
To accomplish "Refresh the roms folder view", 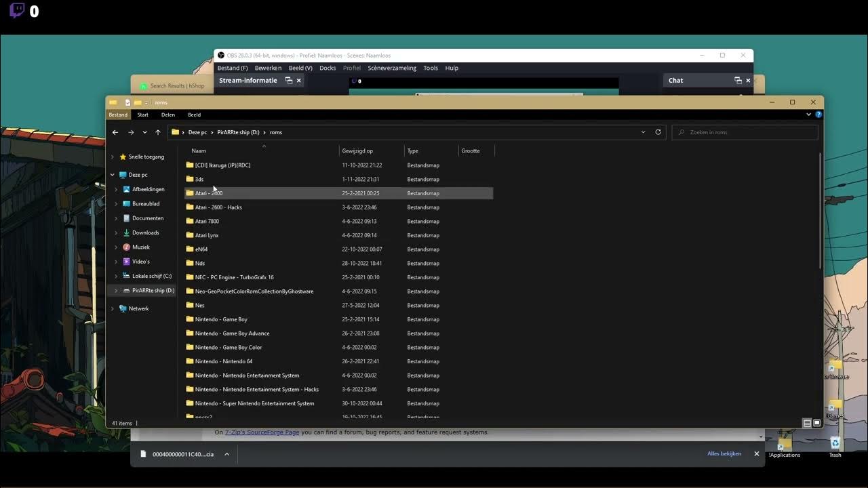I will pos(658,132).
